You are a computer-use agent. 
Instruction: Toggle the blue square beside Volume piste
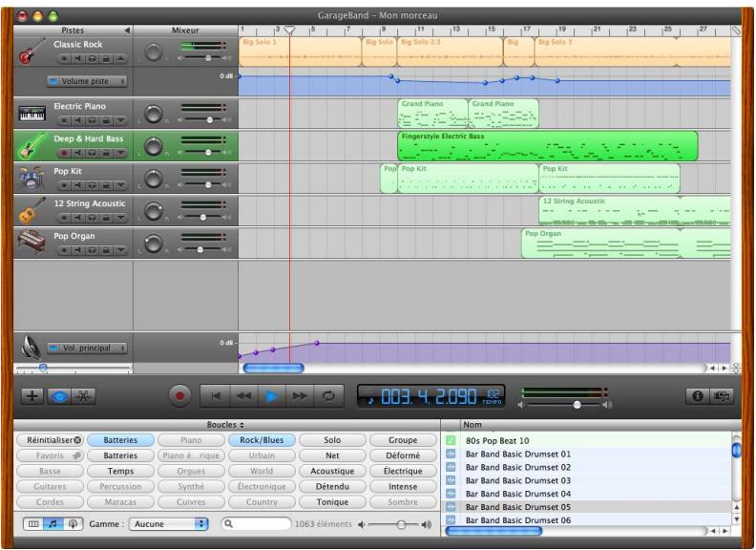coord(53,81)
